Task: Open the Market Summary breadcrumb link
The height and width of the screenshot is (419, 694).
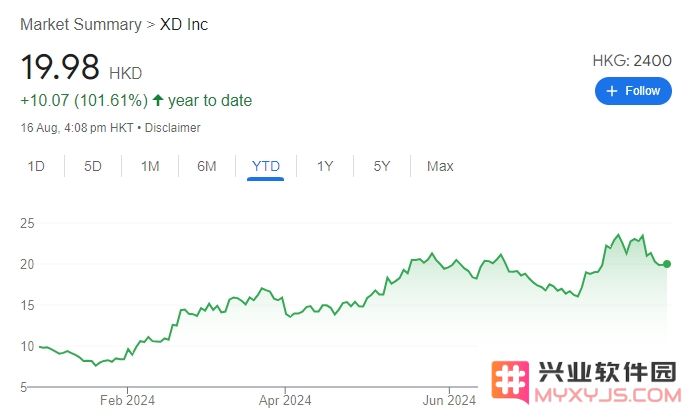Action: pyautogui.click(x=81, y=24)
